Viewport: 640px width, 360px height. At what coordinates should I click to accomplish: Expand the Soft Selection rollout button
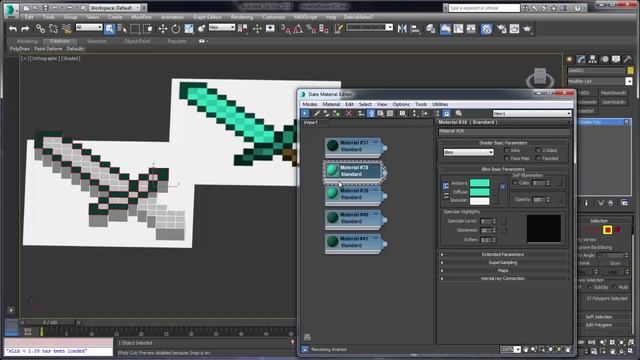point(599,317)
